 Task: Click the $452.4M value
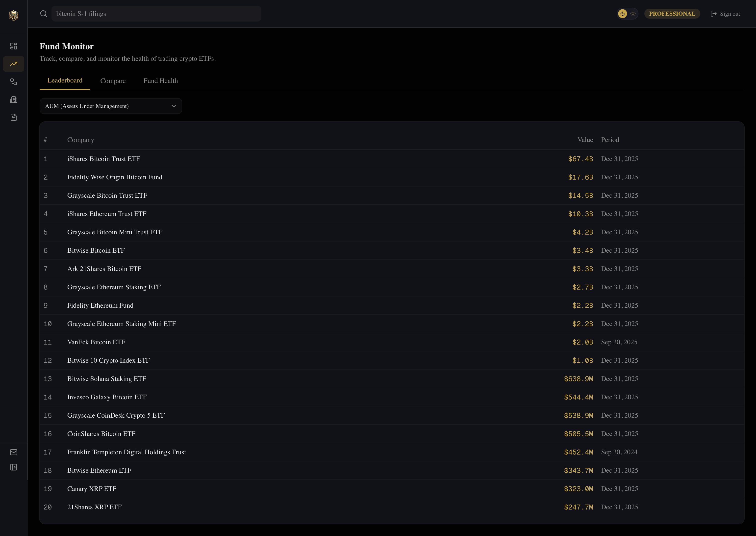(x=578, y=452)
